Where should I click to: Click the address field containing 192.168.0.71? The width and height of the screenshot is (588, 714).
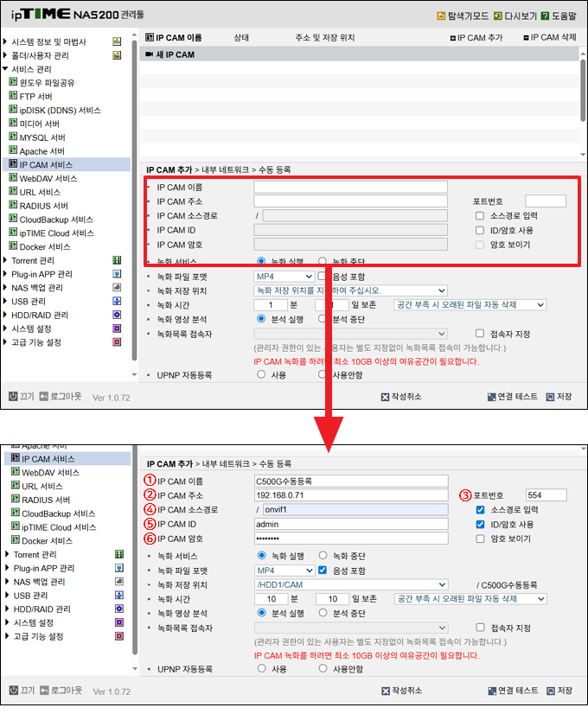[x=350, y=495]
